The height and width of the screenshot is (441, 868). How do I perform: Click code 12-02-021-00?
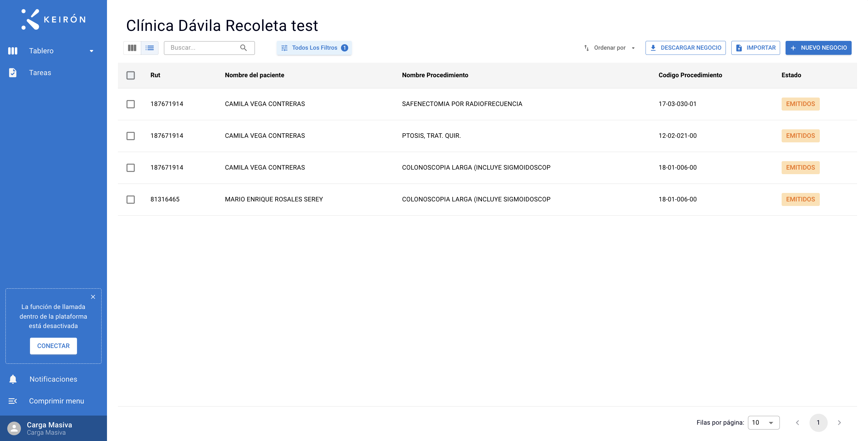[x=677, y=136]
